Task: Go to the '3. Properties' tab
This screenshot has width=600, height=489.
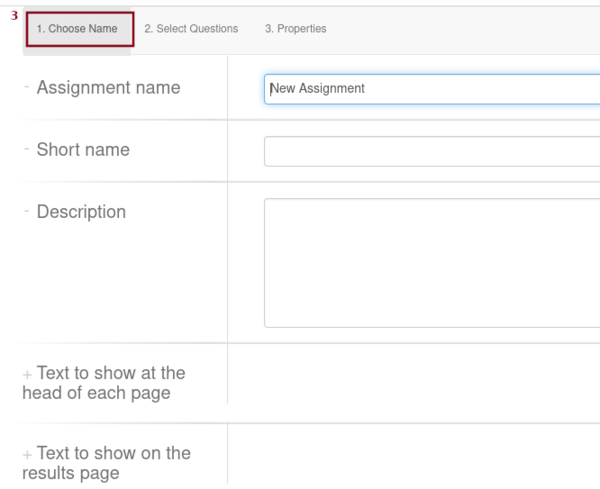Action: tap(295, 29)
